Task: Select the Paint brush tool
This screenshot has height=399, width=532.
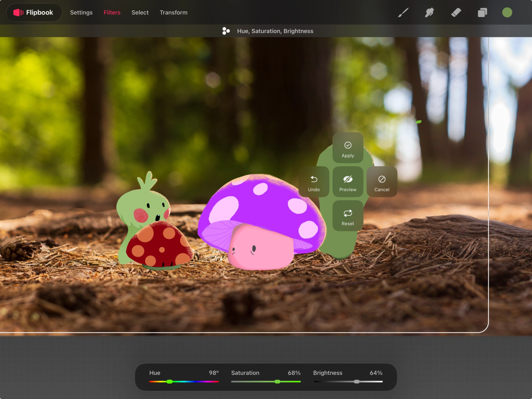Action: 403,12
